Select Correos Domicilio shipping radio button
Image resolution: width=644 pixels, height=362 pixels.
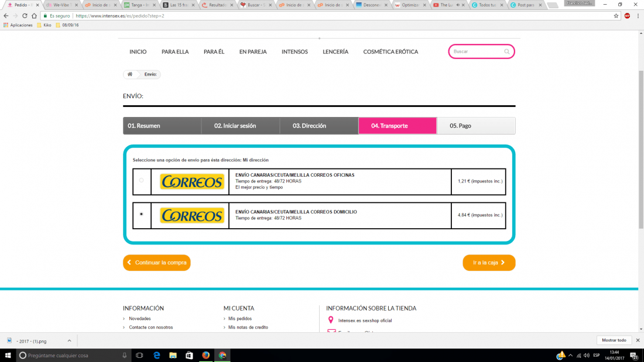click(141, 214)
